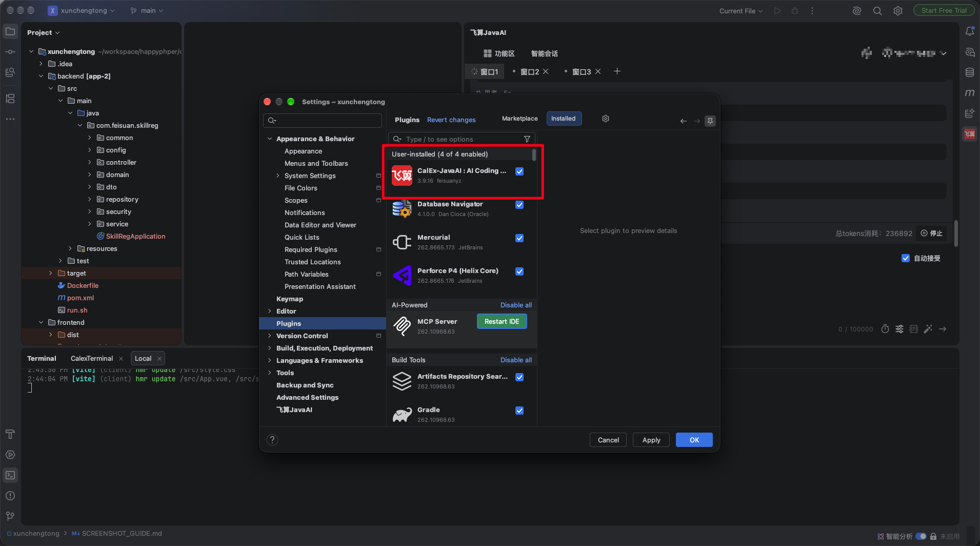Screen dimensions: 980x546
Task: Open the Current File run configuration dropdown
Action: tap(741, 11)
